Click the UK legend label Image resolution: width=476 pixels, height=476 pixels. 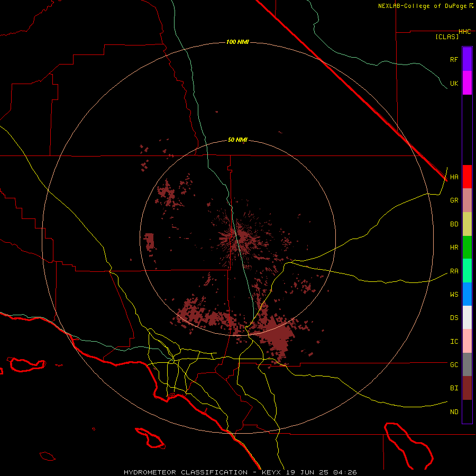pos(454,83)
